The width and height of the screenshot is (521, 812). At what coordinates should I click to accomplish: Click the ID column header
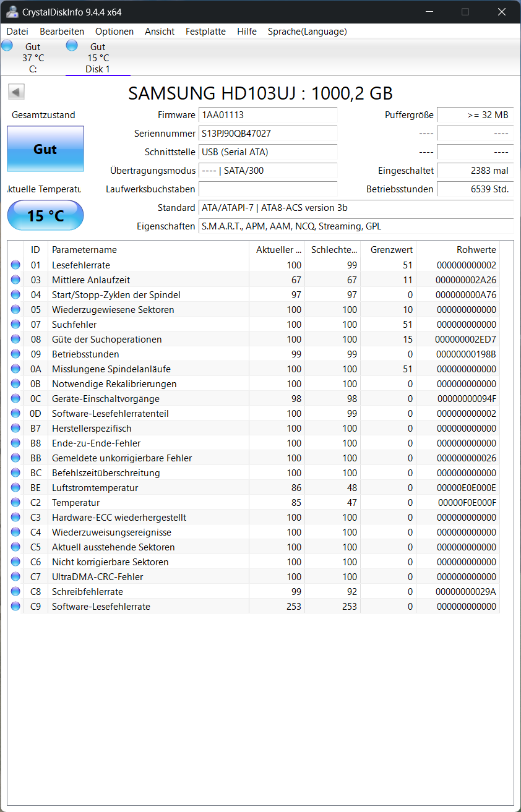point(35,250)
